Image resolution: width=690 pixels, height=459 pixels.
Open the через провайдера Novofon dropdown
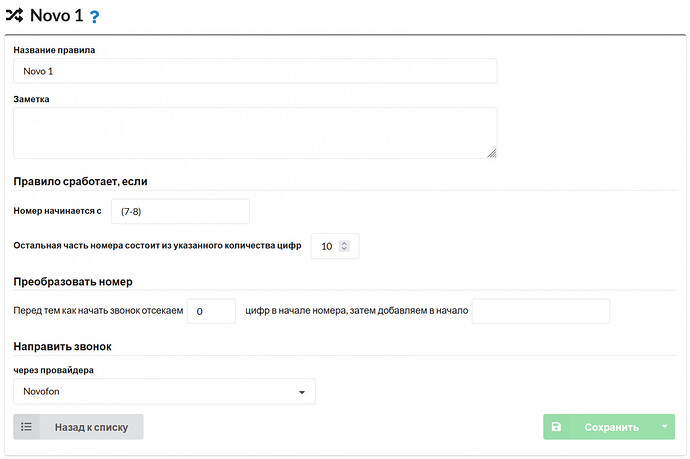tap(164, 392)
